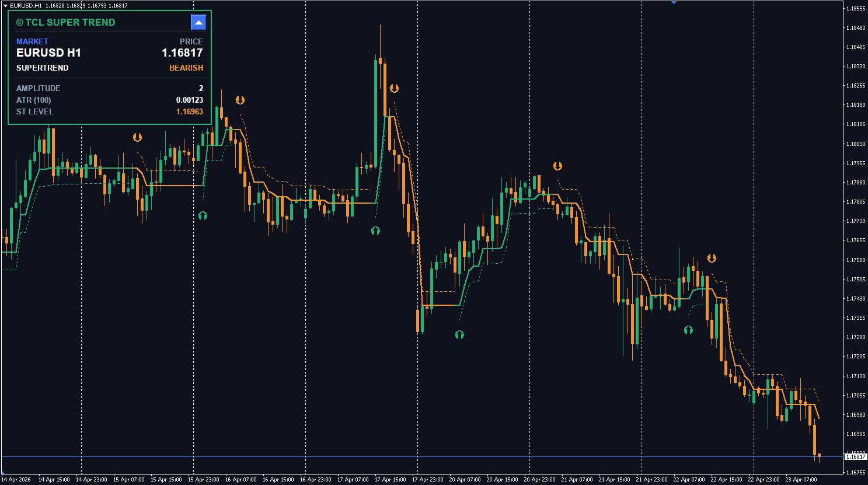Click the orange sell arrow near 15 Apr 07:00
Viewport: 868px width, 485px height.
click(137, 137)
